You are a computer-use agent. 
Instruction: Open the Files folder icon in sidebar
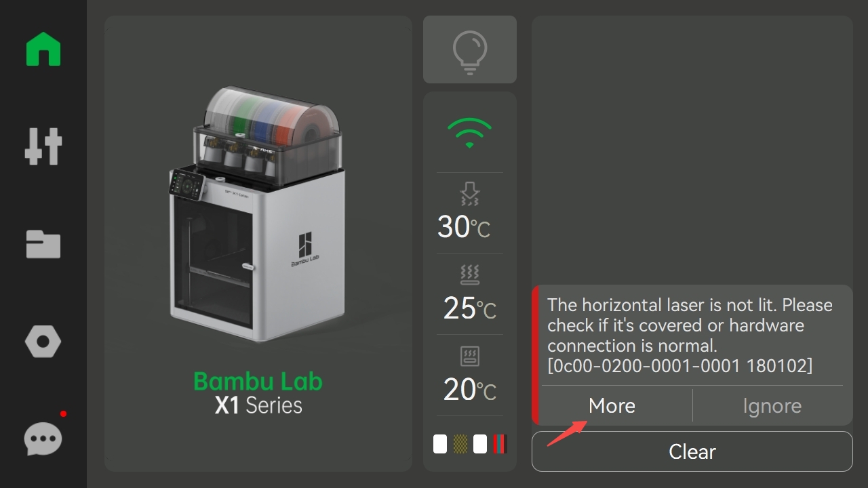pos(43,244)
